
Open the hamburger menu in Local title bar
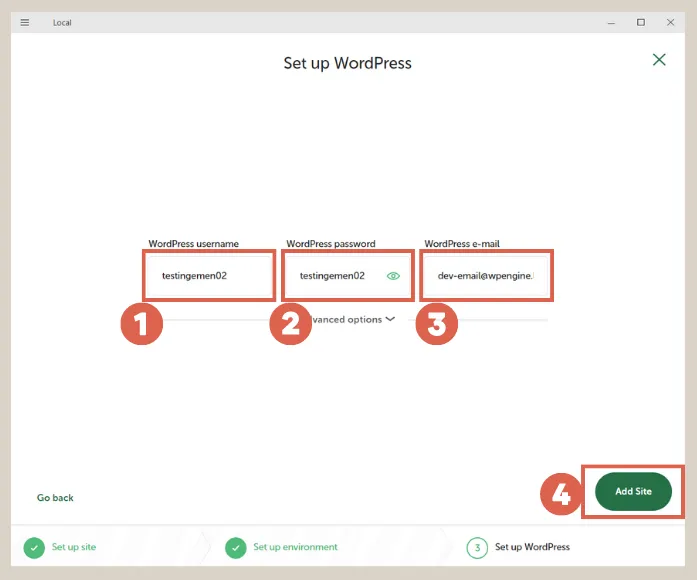(x=25, y=22)
